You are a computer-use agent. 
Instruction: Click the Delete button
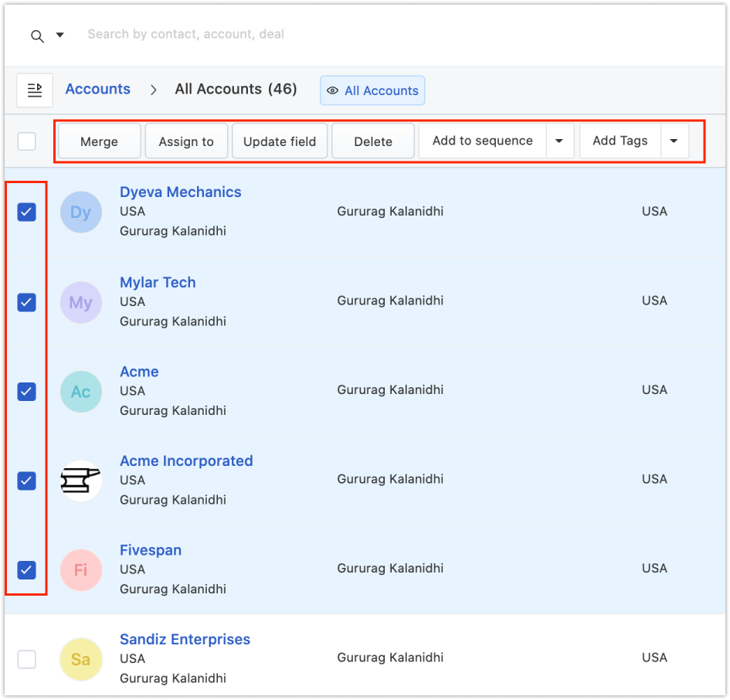pyautogui.click(x=373, y=141)
